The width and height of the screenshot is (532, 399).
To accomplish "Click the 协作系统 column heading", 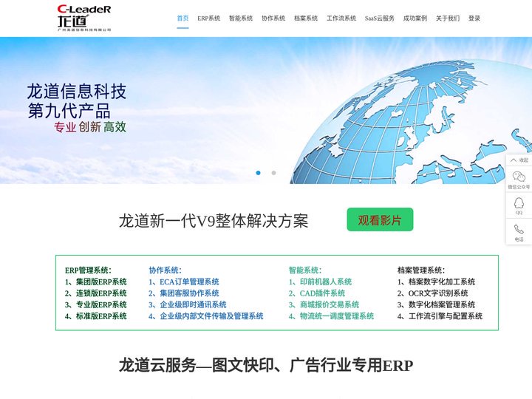I will (165, 270).
